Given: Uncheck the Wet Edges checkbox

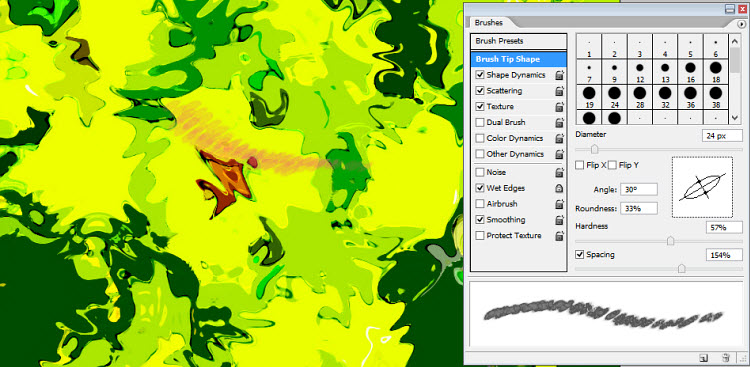Looking at the screenshot, I should [x=480, y=189].
